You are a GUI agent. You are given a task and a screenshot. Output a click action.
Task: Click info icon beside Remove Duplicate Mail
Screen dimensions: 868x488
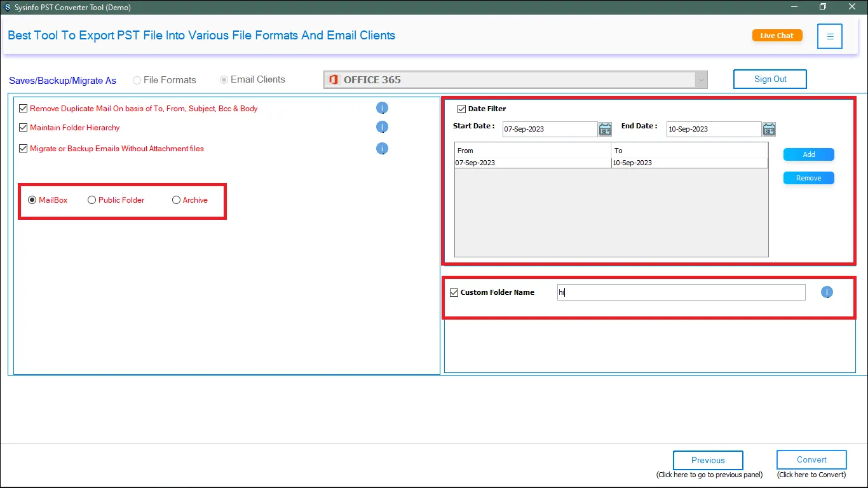coord(382,108)
